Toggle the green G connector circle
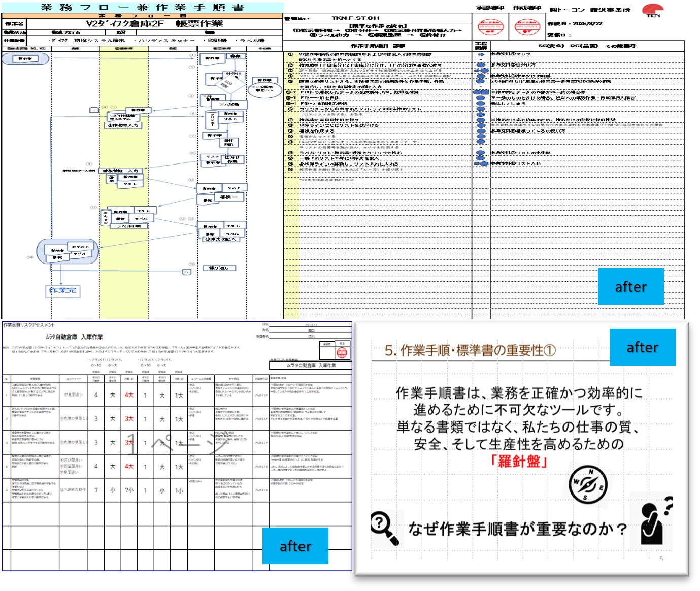 point(186,272)
